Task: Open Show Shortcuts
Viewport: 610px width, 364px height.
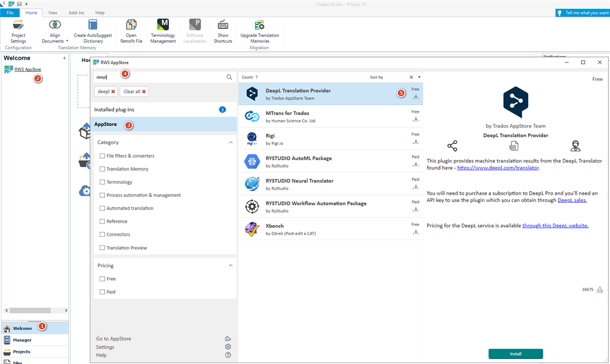Action: (x=223, y=31)
